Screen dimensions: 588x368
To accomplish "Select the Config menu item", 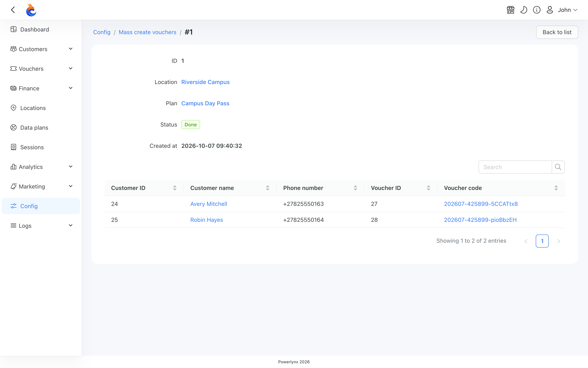I will click(x=41, y=206).
